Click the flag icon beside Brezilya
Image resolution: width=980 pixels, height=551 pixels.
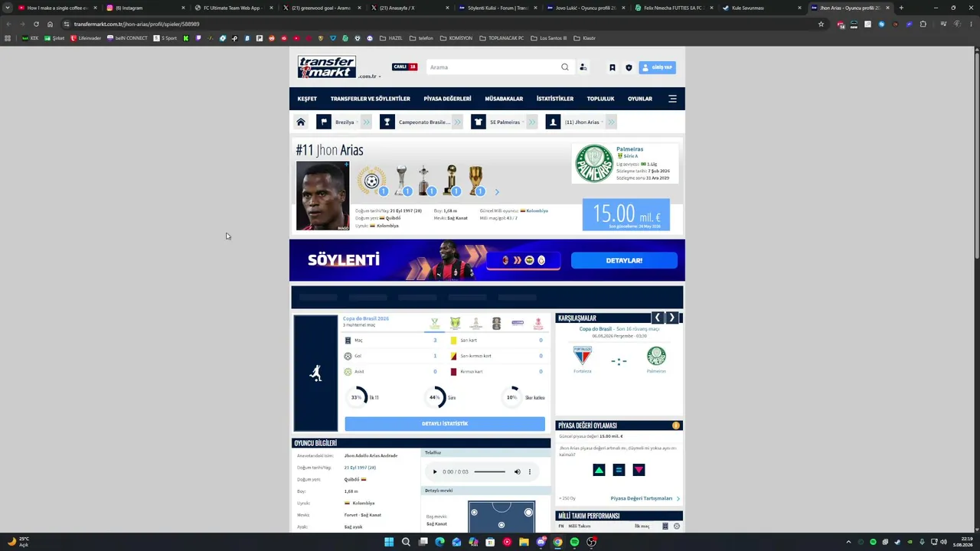pos(324,122)
